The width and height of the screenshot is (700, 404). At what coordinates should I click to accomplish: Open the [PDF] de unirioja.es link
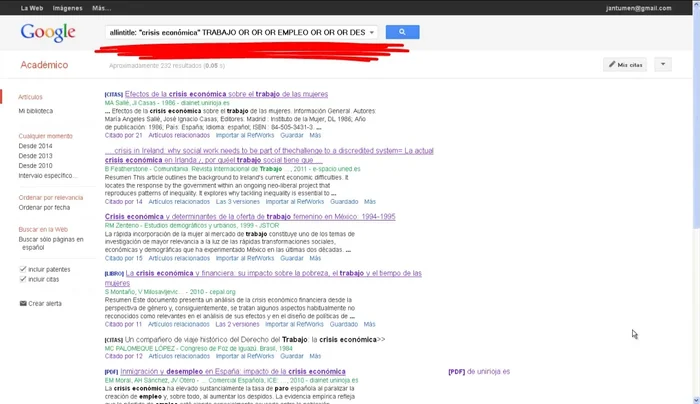point(479,371)
